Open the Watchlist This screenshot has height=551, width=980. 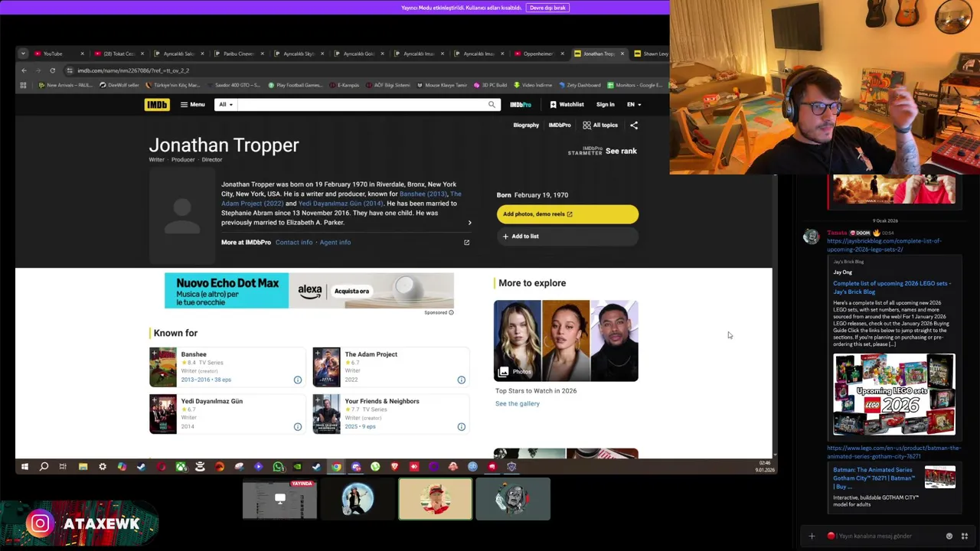coord(567,104)
